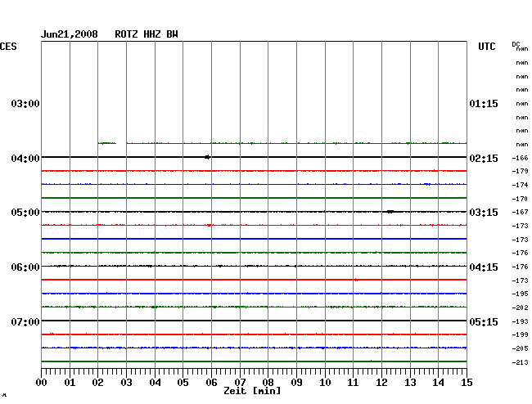The image size is (532, 404).
Task: Select the DC value -213
Action: click(520, 362)
